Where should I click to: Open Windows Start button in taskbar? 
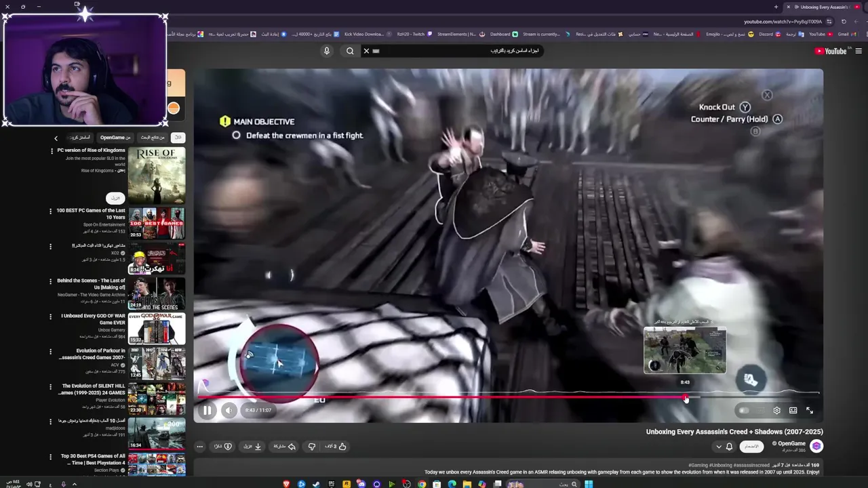click(x=589, y=484)
